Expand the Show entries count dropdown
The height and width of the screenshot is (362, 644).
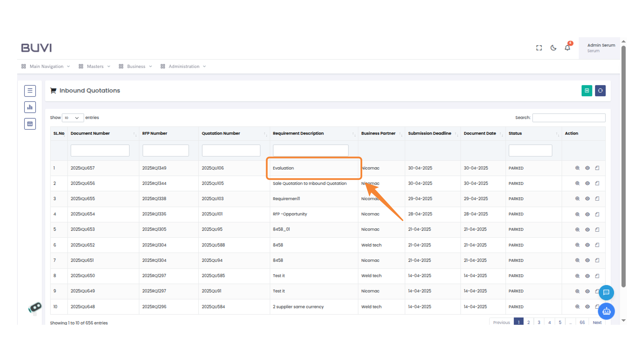(72, 118)
